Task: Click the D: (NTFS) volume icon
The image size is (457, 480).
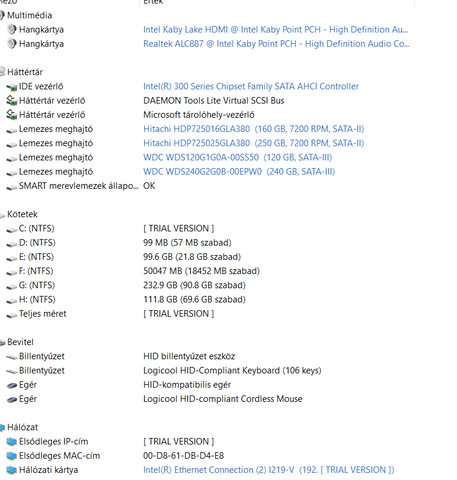Action: pyautogui.click(x=12, y=244)
